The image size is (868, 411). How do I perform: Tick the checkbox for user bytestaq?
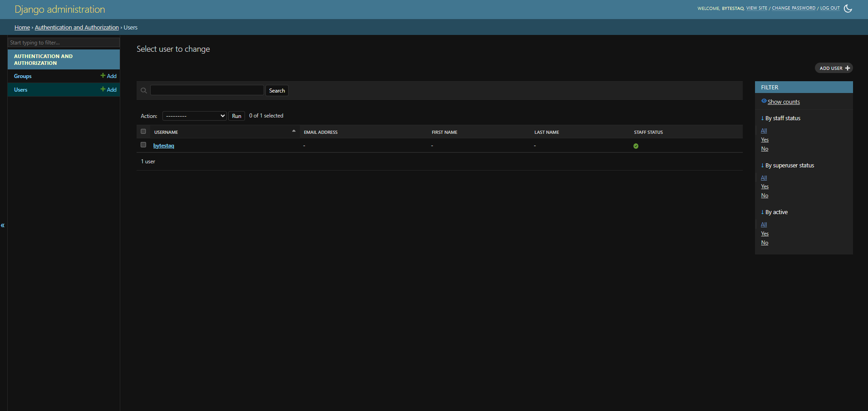pos(143,145)
